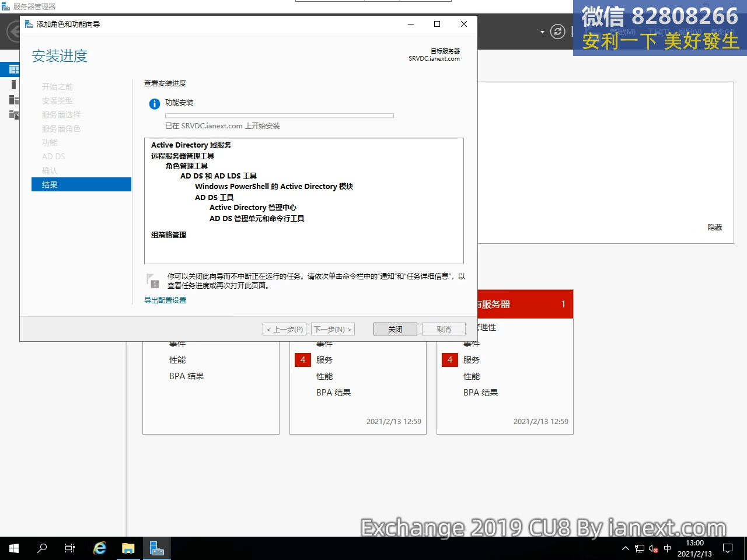
Task: Open 服务 in the right red-header tile
Action: [472, 360]
